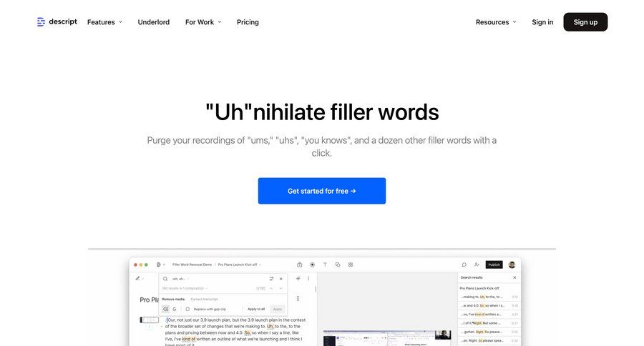The image size is (644, 346).
Task: Click Filler Word Removal Demo breadcrumb
Action: point(192,265)
